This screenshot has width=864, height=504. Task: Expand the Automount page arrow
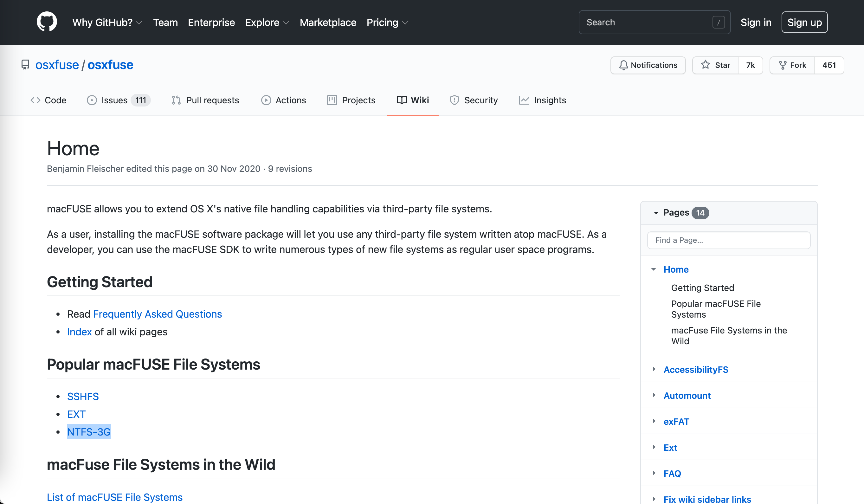[x=654, y=395]
